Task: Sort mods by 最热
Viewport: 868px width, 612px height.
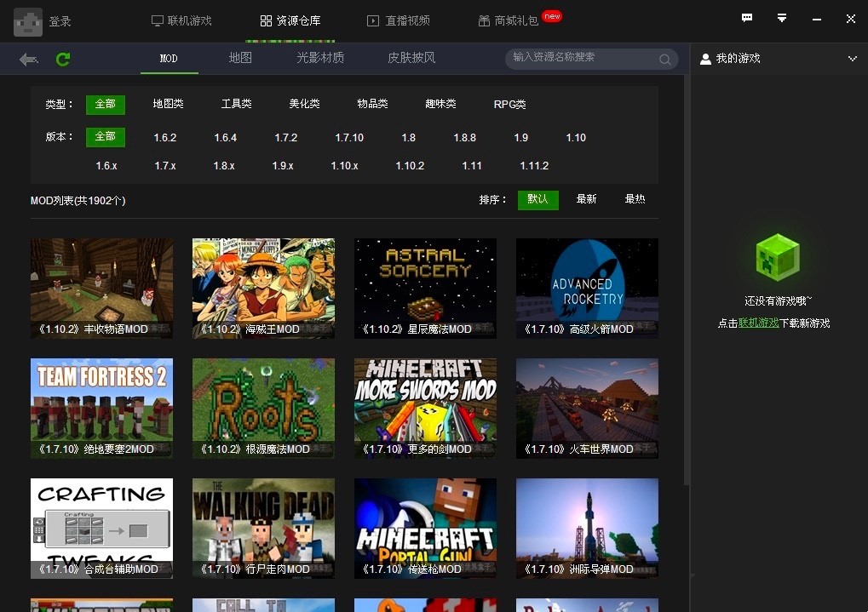Action: pyautogui.click(x=635, y=199)
